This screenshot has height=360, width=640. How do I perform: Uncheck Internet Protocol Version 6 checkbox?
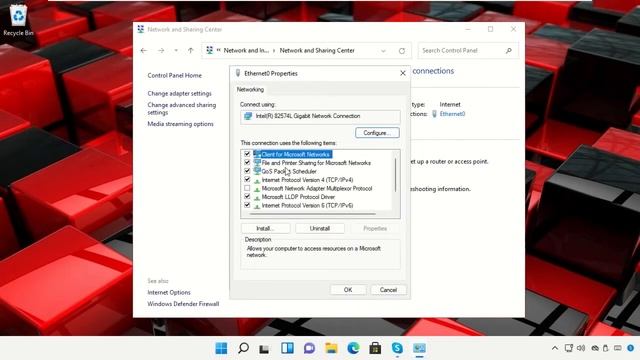[x=247, y=205]
